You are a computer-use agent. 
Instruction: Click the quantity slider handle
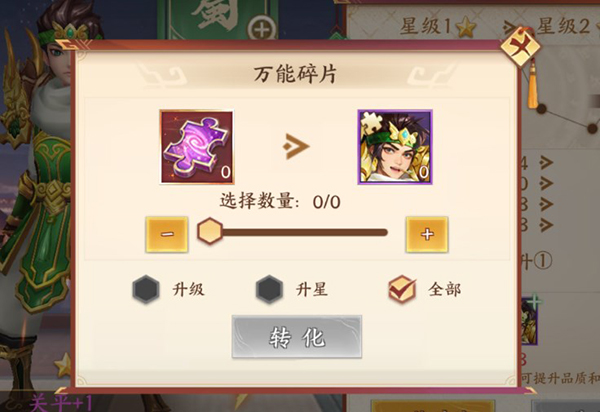210,231
